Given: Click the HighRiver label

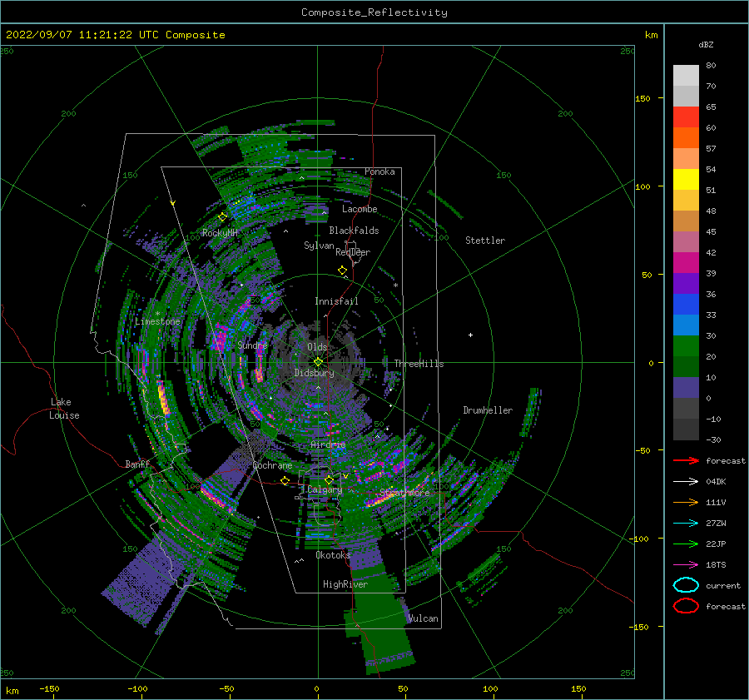Looking at the screenshot, I should [x=345, y=584].
